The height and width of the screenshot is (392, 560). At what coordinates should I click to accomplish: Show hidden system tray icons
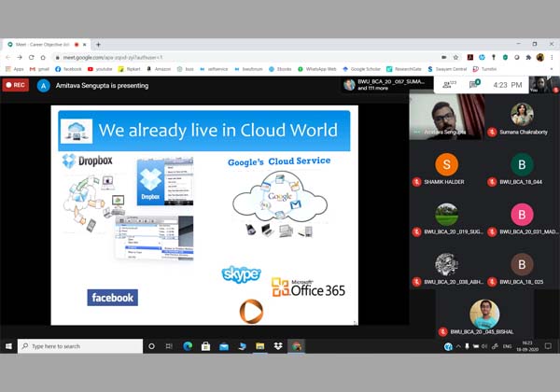(x=458, y=346)
